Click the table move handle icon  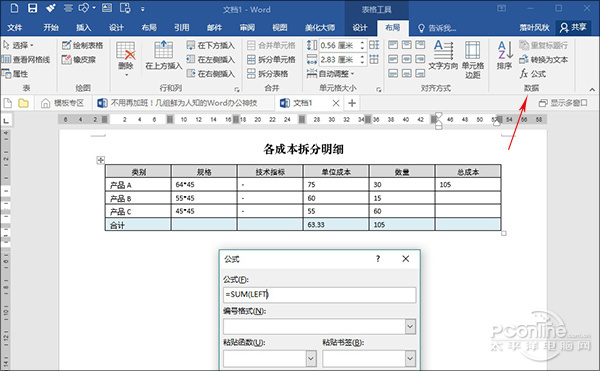point(100,160)
